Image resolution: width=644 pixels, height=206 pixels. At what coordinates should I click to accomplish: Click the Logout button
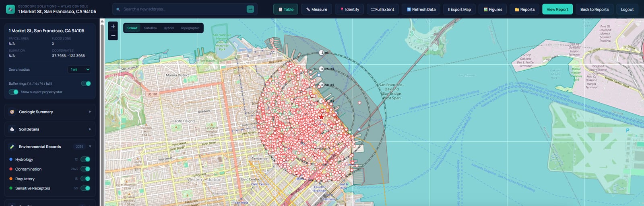click(x=627, y=9)
